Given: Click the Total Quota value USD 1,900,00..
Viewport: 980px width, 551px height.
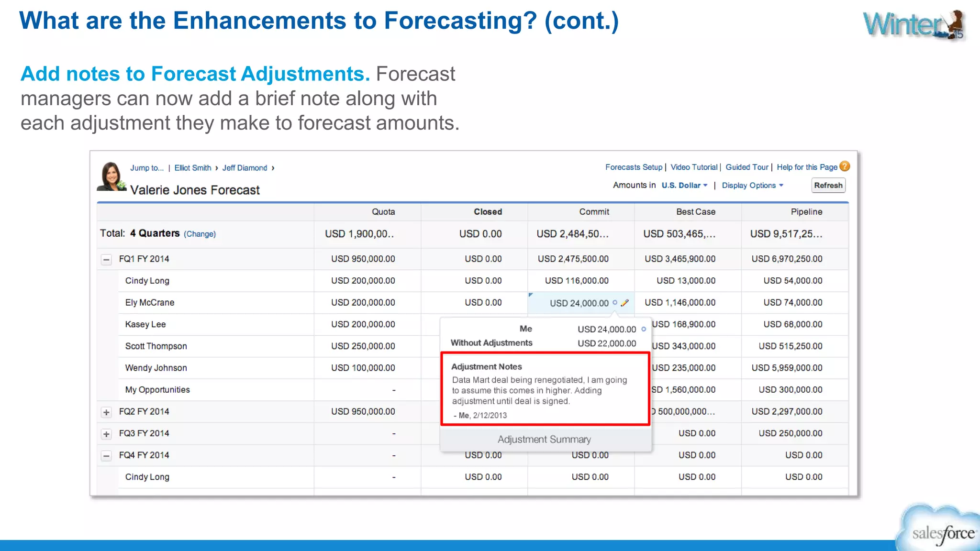Looking at the screenshot, I should (359, 234).
